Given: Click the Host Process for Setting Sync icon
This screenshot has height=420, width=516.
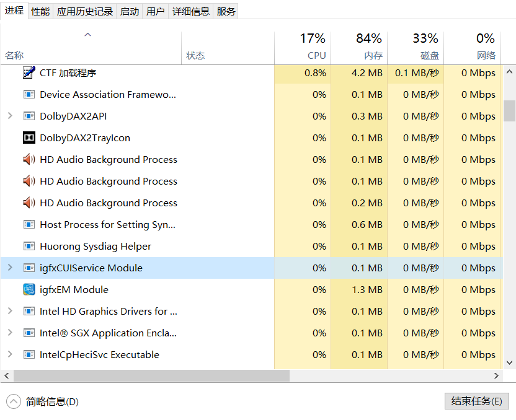Looking at the screenshot, I should pyautogui.click(x=29, y=225).
